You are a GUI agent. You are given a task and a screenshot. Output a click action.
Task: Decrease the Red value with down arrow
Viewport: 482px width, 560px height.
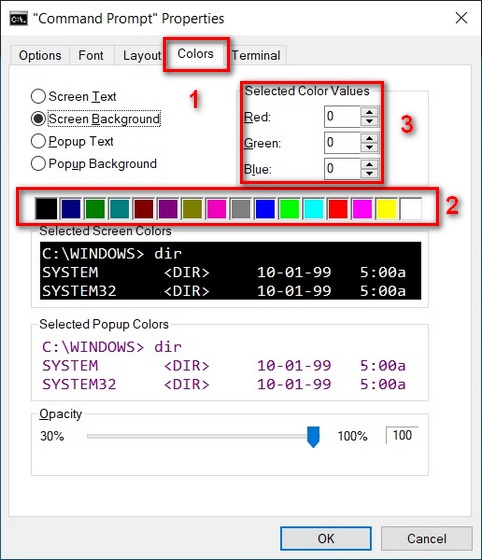369,121
